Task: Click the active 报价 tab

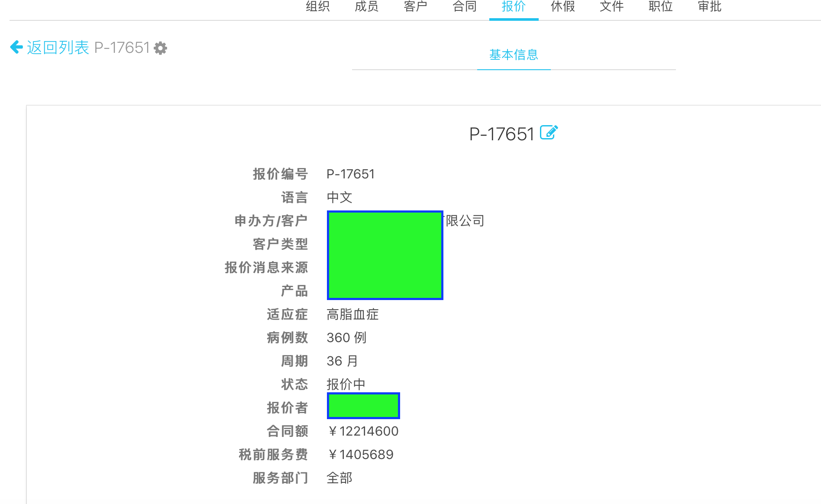Action: coord(514,6)
